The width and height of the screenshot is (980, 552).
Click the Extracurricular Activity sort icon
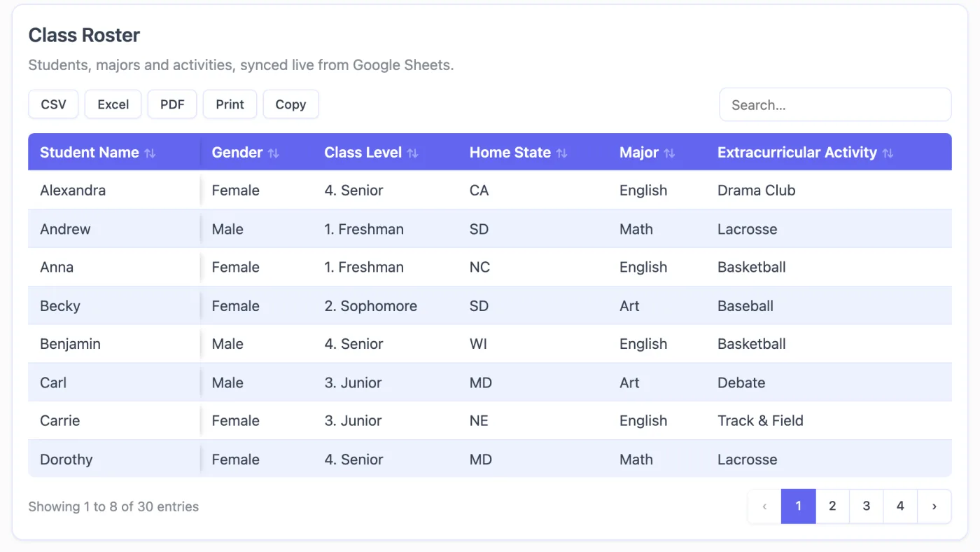(x=888, y=153)
